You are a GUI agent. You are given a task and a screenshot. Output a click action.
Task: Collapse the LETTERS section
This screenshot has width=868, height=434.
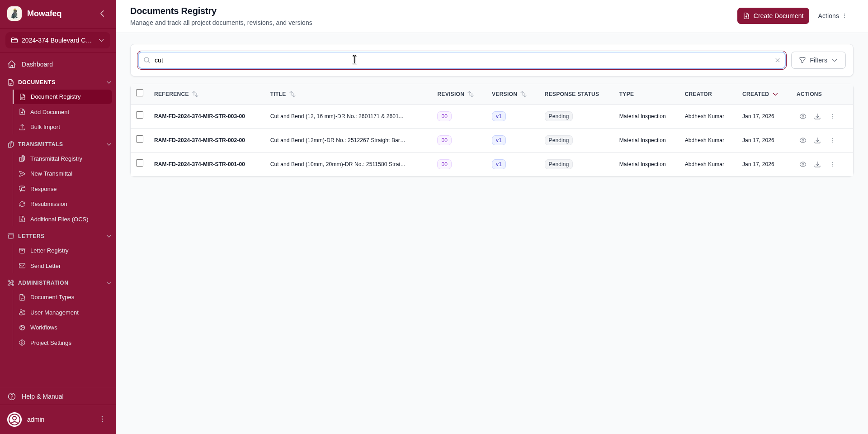(x=108, y=236)
